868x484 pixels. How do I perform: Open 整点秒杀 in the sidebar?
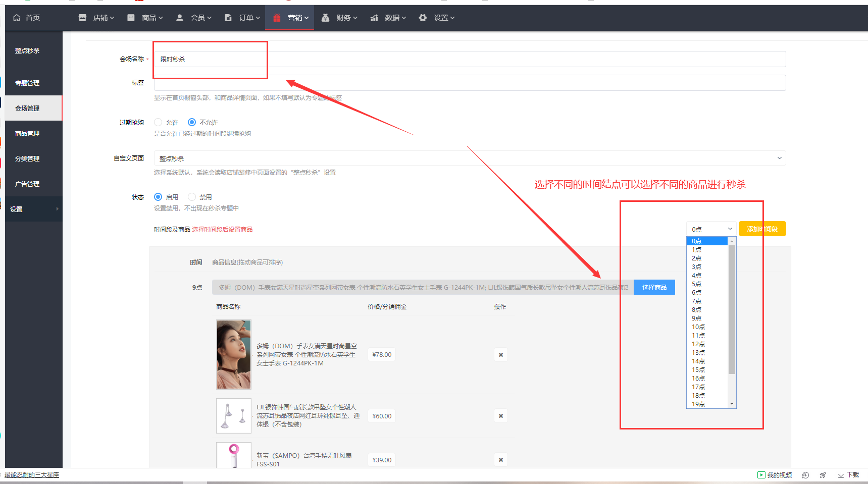tap(27, 51)
